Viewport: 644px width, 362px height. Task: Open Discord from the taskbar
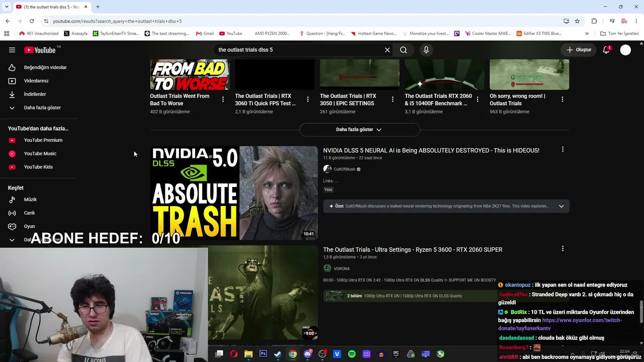[x=307, y=354]
